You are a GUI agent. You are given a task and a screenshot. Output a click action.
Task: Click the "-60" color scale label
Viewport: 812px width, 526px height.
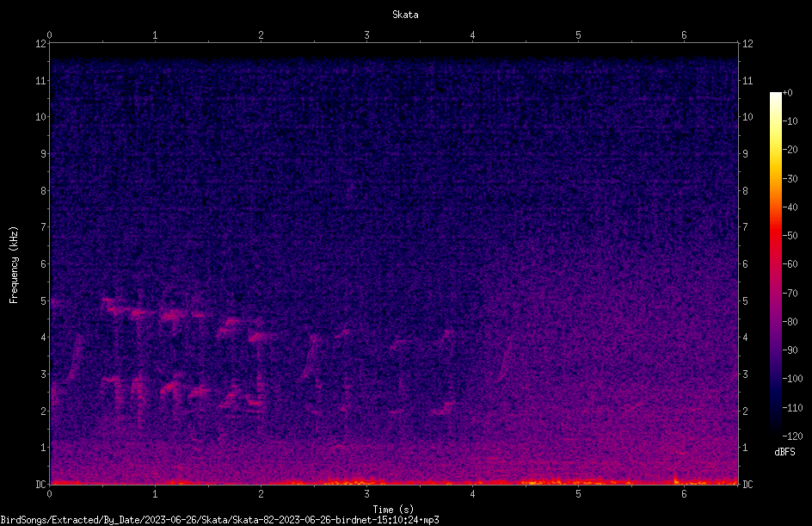[x=790, y=264]
